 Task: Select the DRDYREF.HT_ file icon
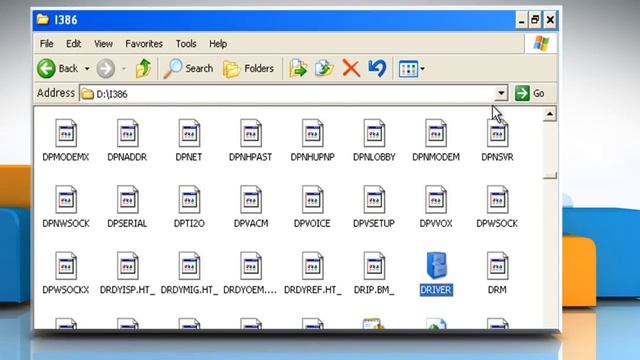tap(313, 266)
